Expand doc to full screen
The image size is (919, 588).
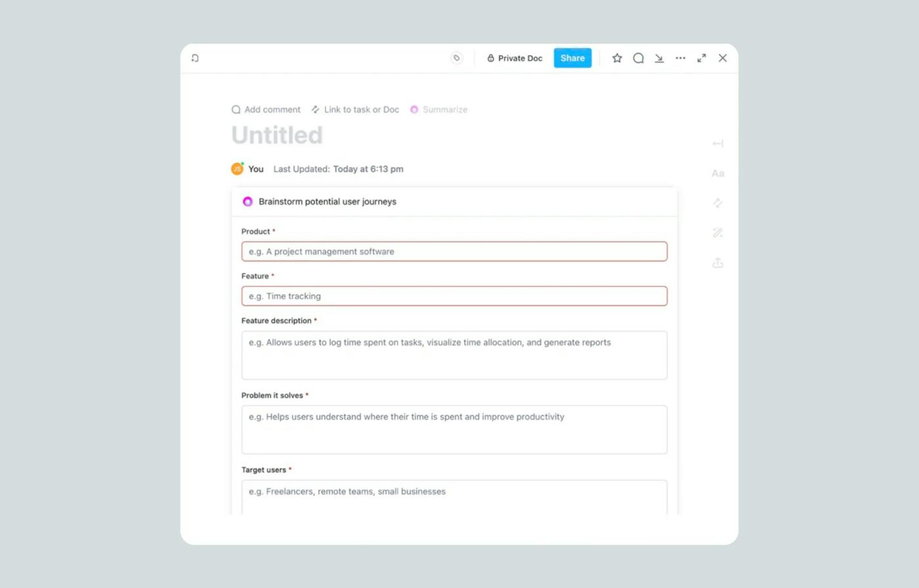pyautogui.click(x=701, y=58)
